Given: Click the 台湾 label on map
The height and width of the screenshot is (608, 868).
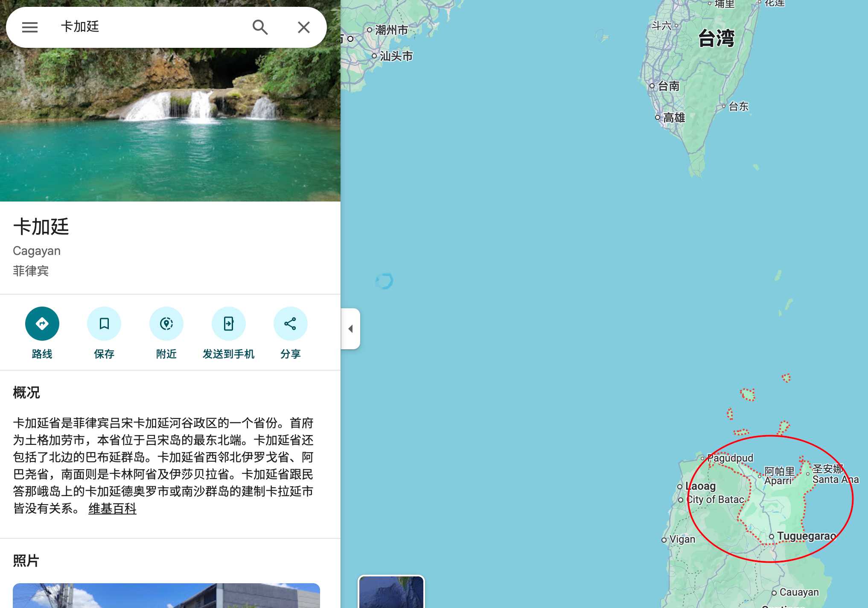Looking at the screenshot, I should tap(716, 38).
